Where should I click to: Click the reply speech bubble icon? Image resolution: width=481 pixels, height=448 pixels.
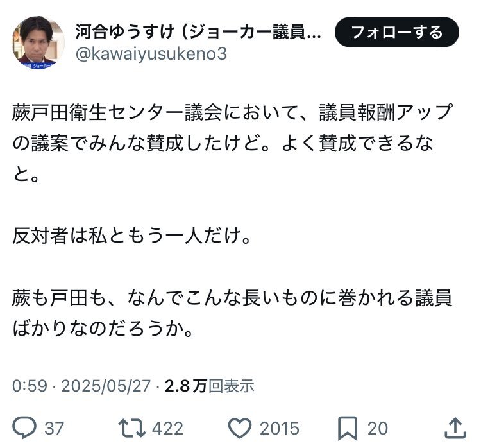(24, 427)
